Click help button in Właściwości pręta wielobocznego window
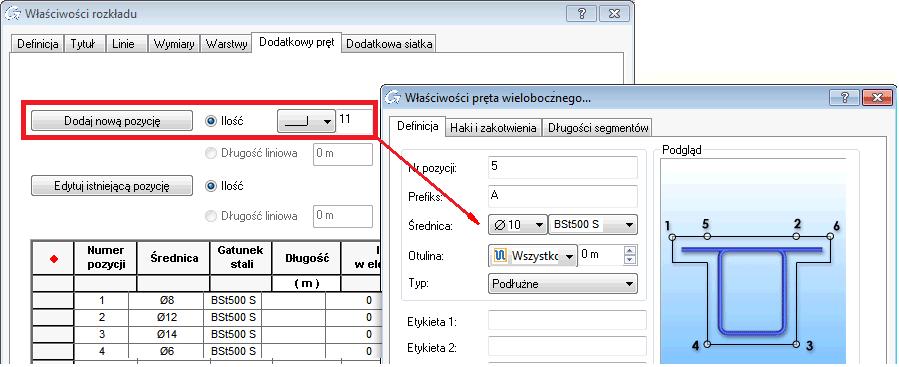This screenshot has width=899, height=367. click(x=845, y=97)
